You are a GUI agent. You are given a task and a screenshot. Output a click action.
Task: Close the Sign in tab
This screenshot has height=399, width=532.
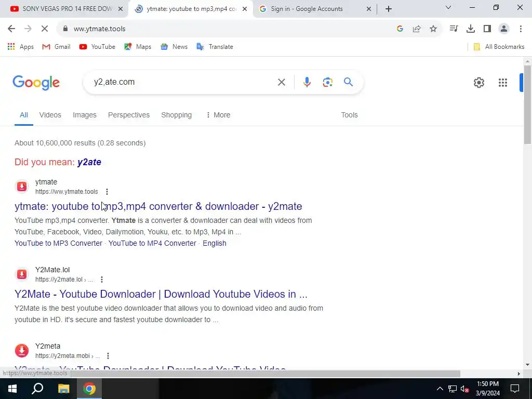(x=369, y=9)
